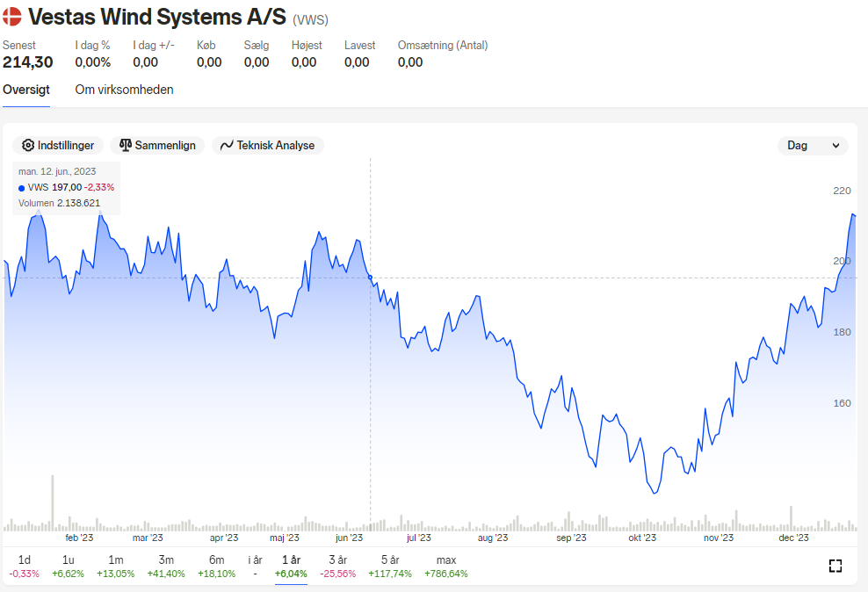Click the apr '23 axis label
The height and width of the screenshot is (592, 868).
[224, 538]
